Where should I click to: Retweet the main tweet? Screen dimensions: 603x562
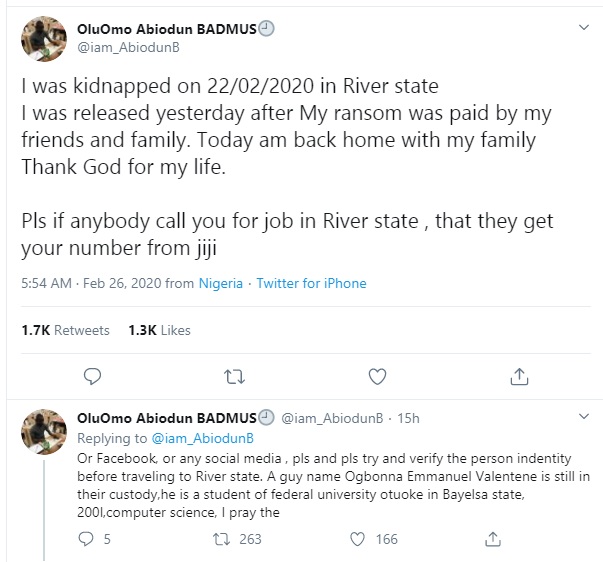(x=234, y=376)
